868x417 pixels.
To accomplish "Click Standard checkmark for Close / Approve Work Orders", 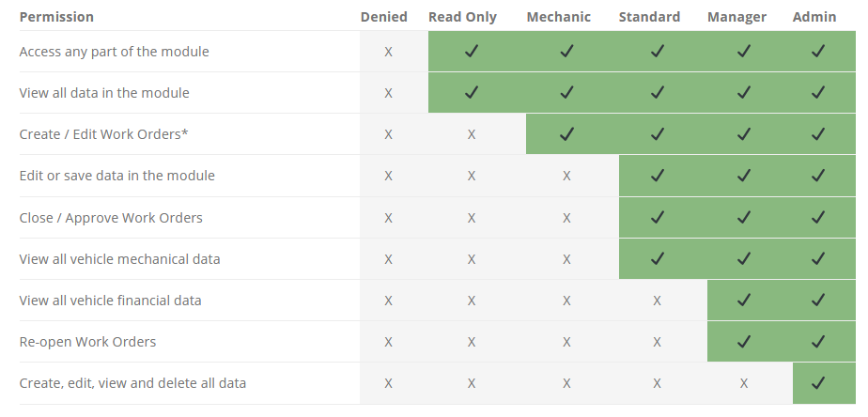I will coord(657,218).
